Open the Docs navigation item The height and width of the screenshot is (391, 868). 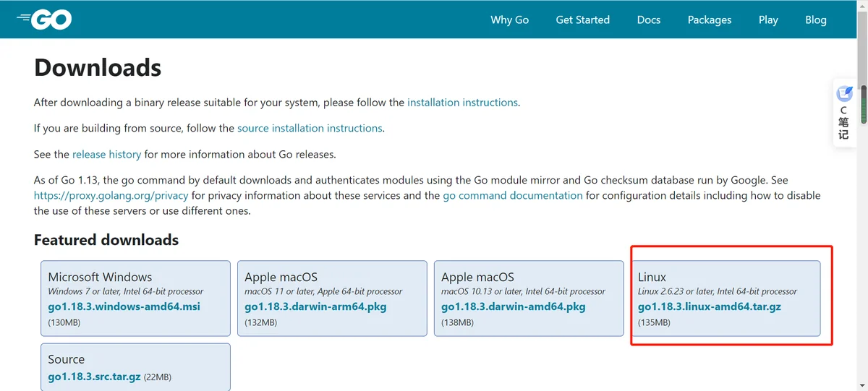[x=649, y=20]
